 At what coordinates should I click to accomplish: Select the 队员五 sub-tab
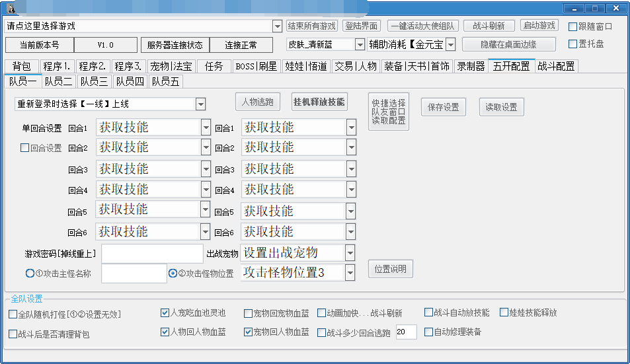click(x=165, y=81)
